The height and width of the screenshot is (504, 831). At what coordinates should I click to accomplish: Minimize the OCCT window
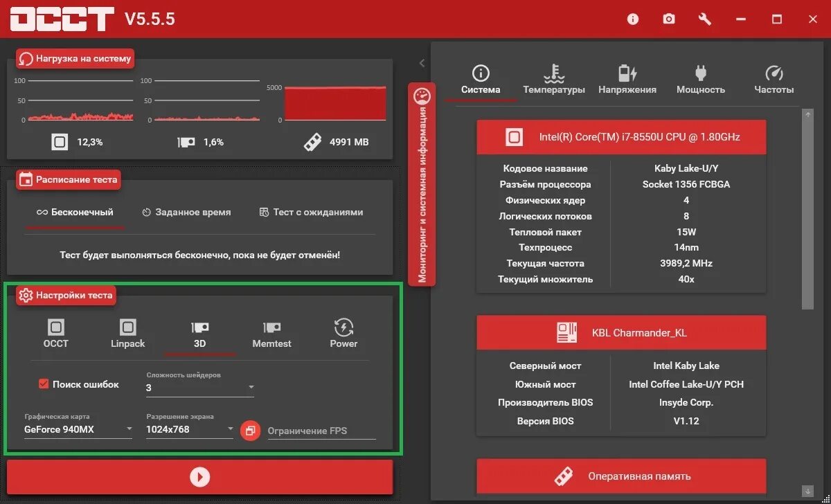[741, 19]
